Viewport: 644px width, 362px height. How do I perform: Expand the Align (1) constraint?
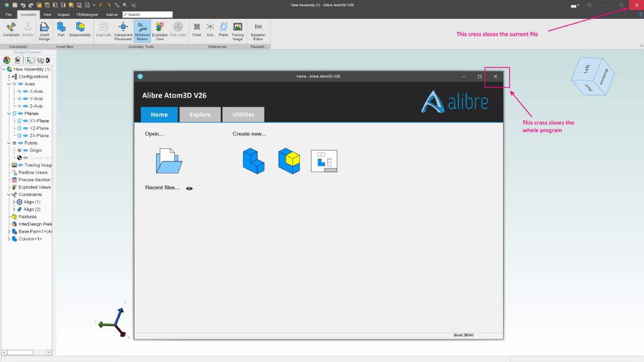(x=14, y=202)
